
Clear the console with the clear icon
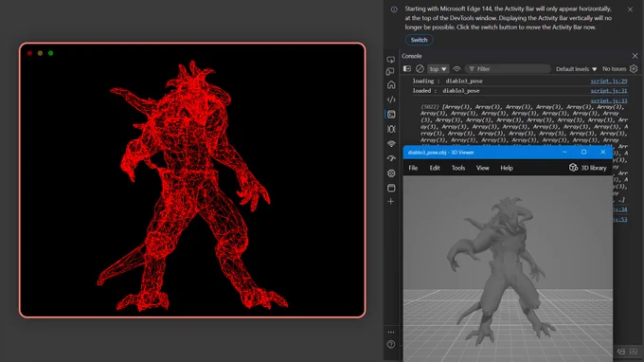point(420,68)
